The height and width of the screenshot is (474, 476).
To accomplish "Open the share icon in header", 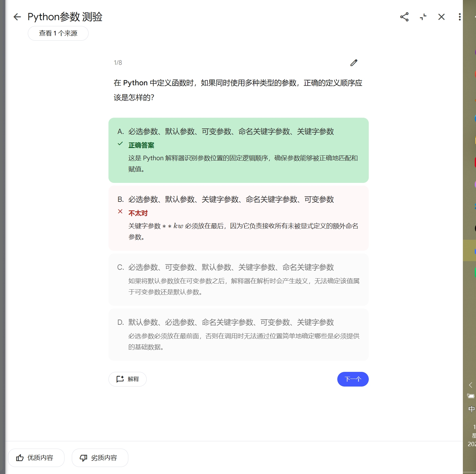I will pos(404,17).
